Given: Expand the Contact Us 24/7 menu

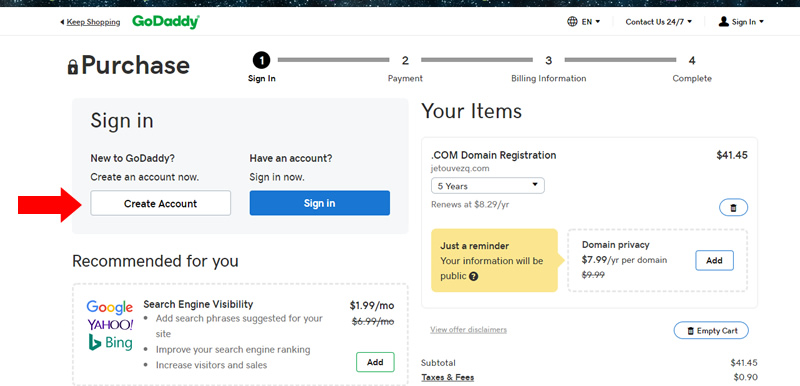Looking at the screenshot, I should pyautogui.click(x=659, y=22).
